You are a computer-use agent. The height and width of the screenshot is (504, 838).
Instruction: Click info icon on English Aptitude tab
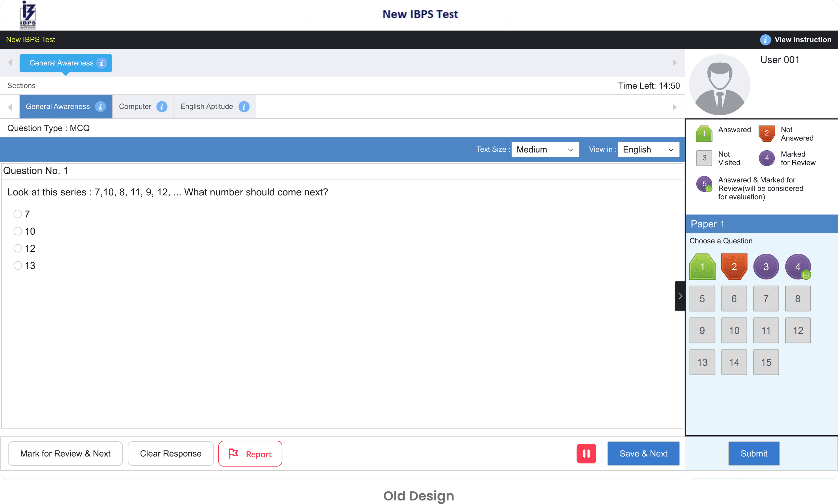[x=244, y=107]
